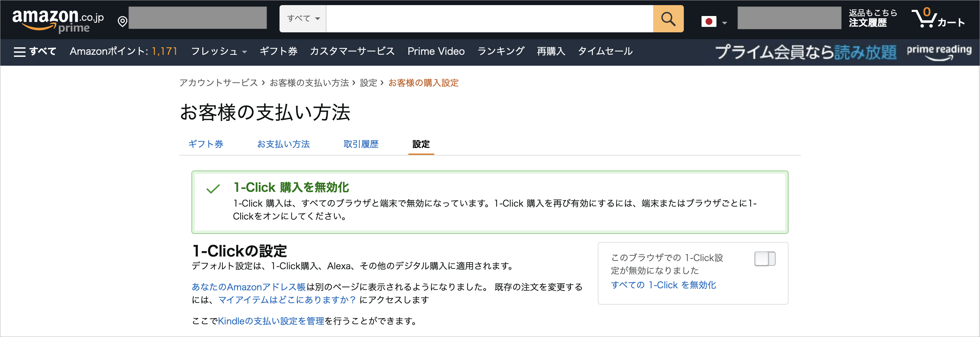Switch to the 取引履歴 tab
Image resolution: width=980 pixels, height=337 pixels.
pyautogui.click(x=361, y=144)
